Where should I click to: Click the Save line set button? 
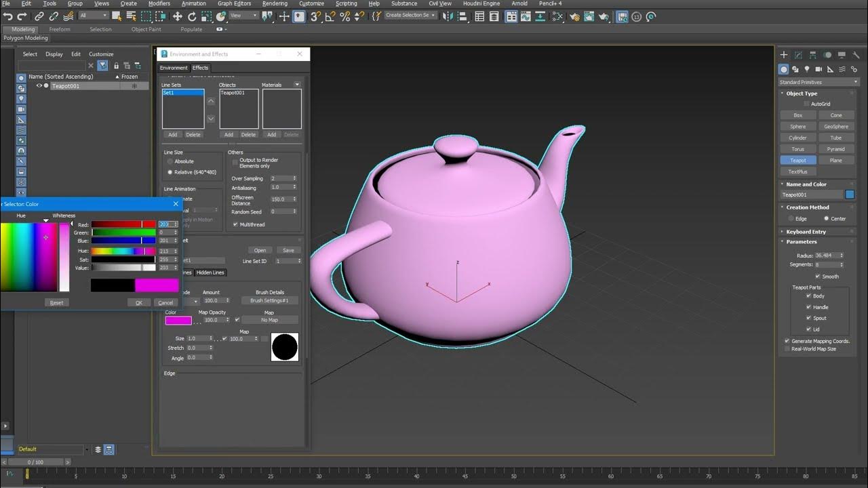pyautogui.click(x=288, y=250)
